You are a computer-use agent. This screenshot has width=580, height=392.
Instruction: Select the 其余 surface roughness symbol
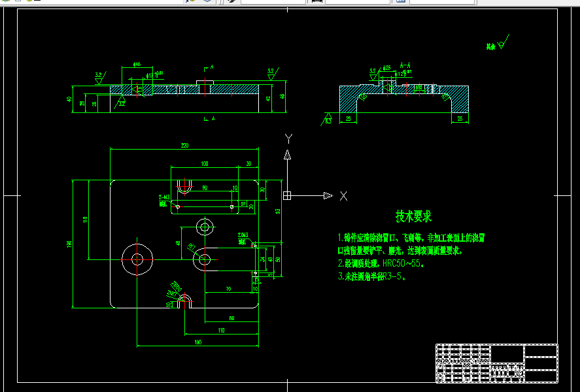coord(498,42)
